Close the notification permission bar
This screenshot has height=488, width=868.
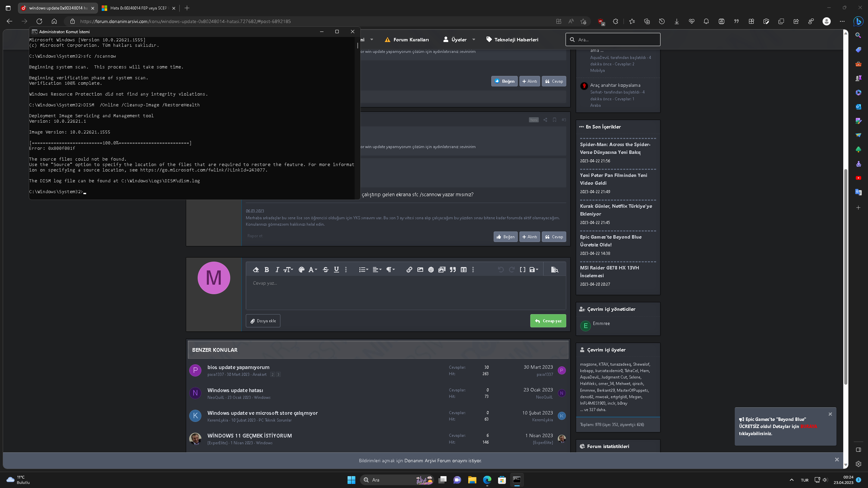pos(837,460)
